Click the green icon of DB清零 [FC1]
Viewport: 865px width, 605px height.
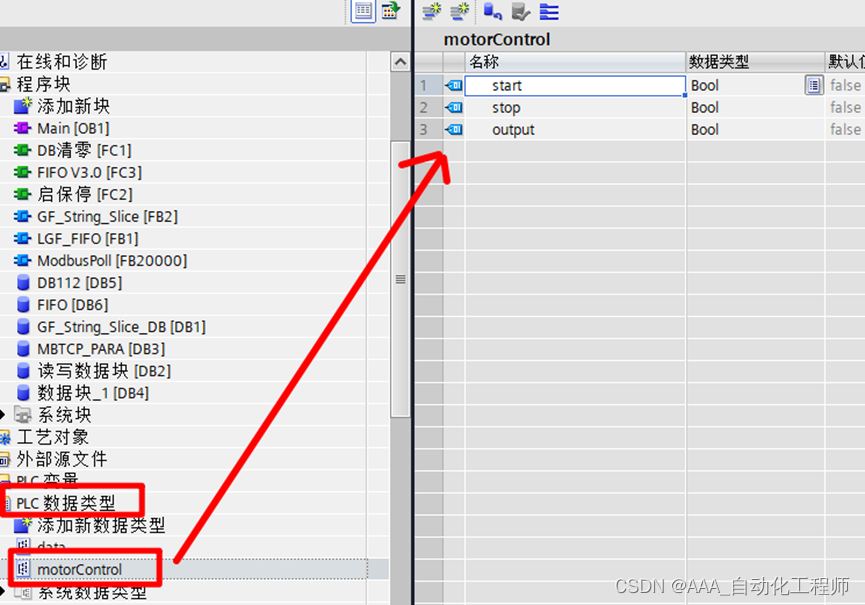click(x=22, y=150)
